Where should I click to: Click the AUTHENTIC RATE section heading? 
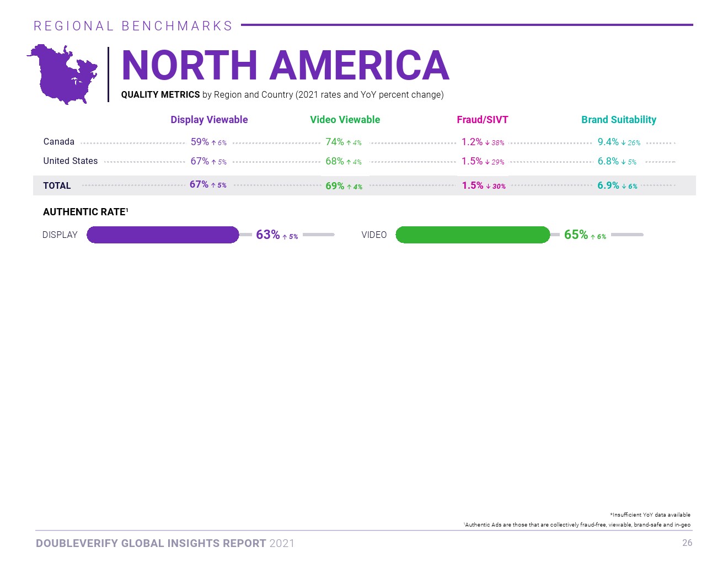[x=85, y=212]
